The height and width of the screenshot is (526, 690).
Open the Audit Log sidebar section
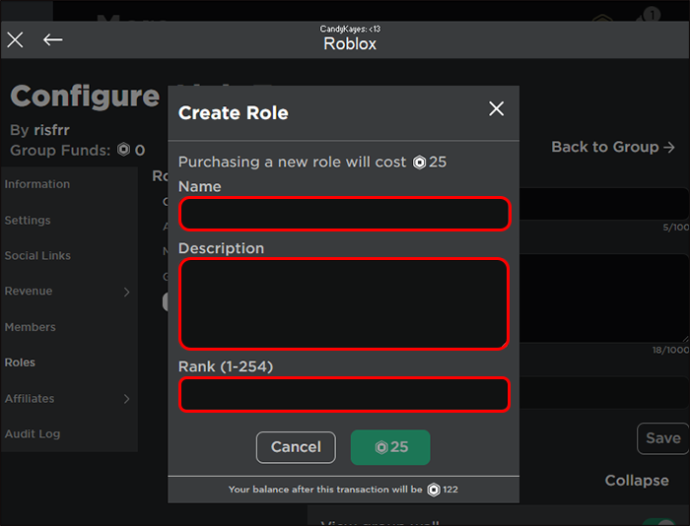pyautogui.click(x=32, y=434)
